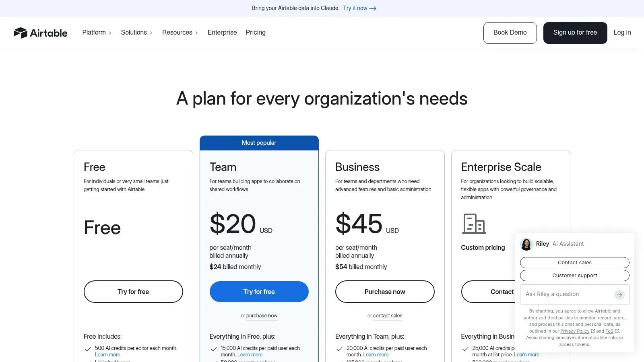Open the Enterprise nav item

click(222, 33)
